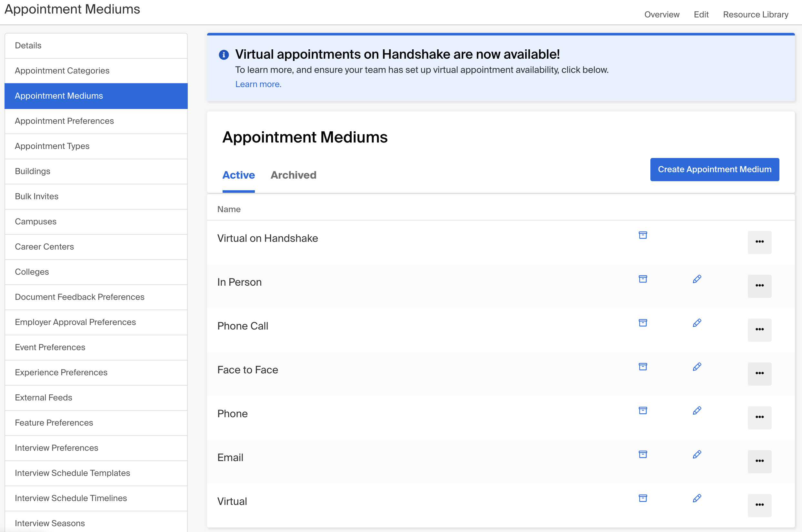This screenshot has height=532, width=802.
Task: Go to Feature Preferences
Action: (x=96, y=423)
